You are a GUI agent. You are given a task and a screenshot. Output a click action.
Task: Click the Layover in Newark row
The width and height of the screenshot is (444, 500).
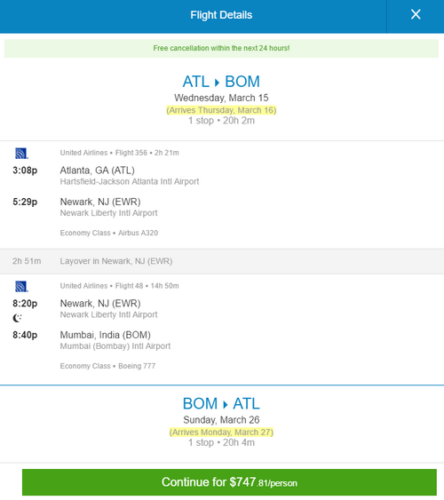point(222,261)
